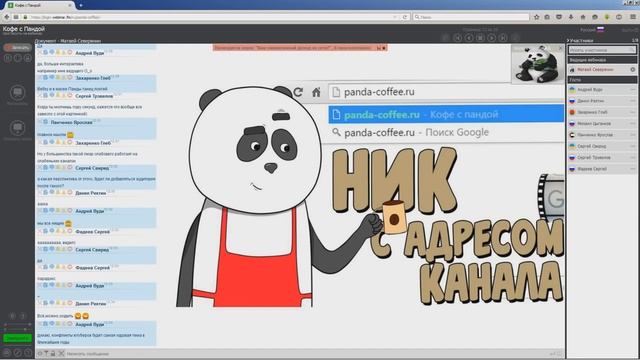Click the play button in presentation controls
Screen dimensions: 640x360
(492, 38)
